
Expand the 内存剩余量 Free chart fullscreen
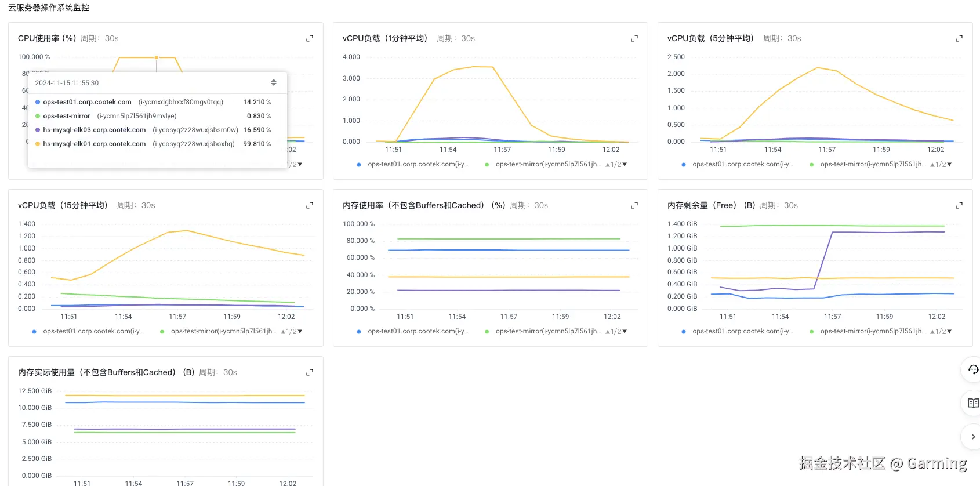[x=959, y=205]
